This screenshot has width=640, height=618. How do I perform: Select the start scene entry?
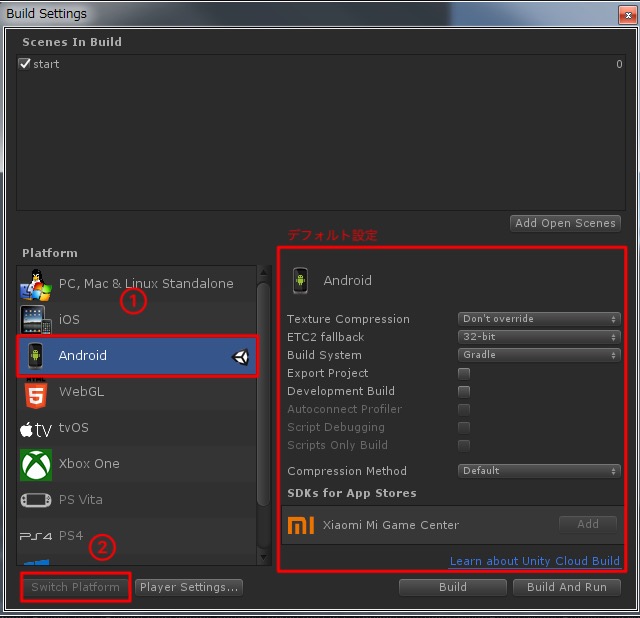[320, 64]
